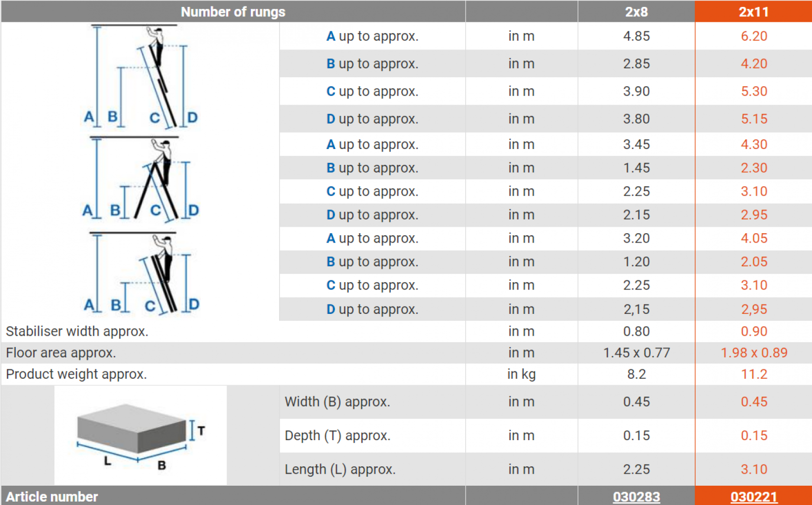Viewport: 812px width, 505px height.
Task: Click the width value 0.45 in 2x11 column
Action: point(754,402)
